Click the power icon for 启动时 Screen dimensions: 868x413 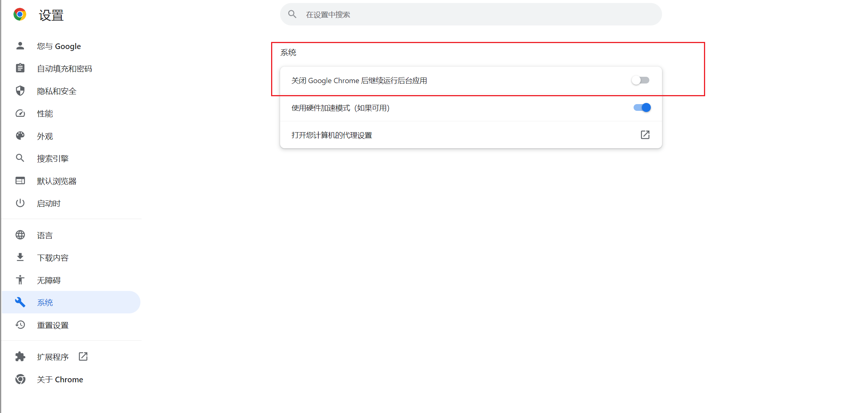click(x=20, y=203)
